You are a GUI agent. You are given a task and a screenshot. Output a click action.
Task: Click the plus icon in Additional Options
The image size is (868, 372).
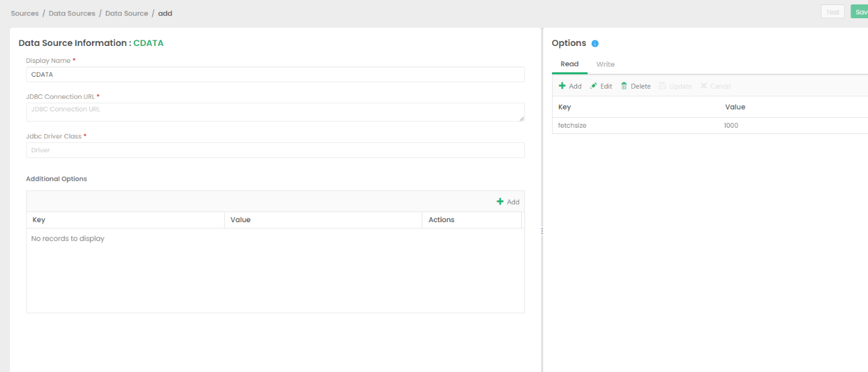[500, 201]
